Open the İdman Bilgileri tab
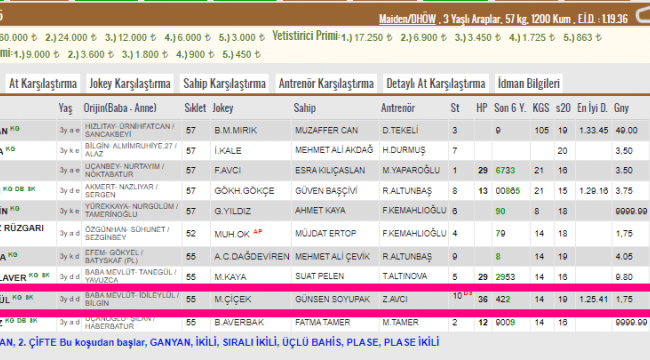 529,83
